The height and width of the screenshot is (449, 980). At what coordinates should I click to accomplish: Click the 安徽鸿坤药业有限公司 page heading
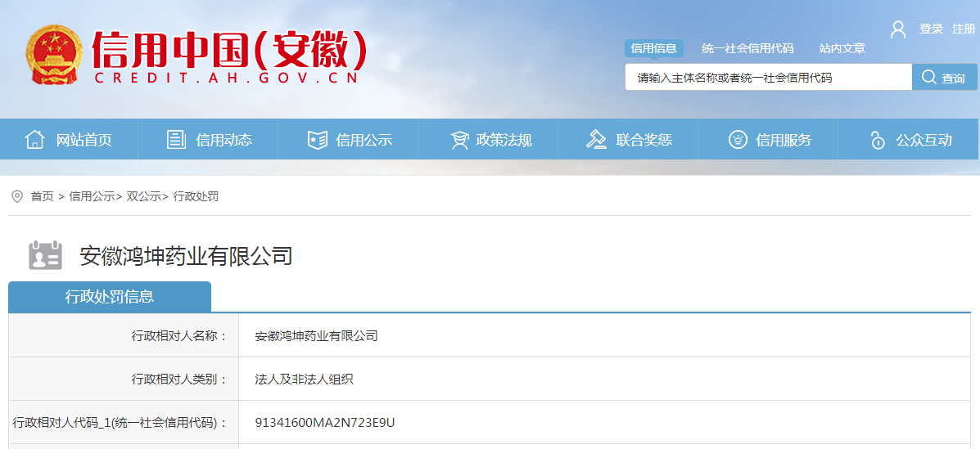pos(186,255)
